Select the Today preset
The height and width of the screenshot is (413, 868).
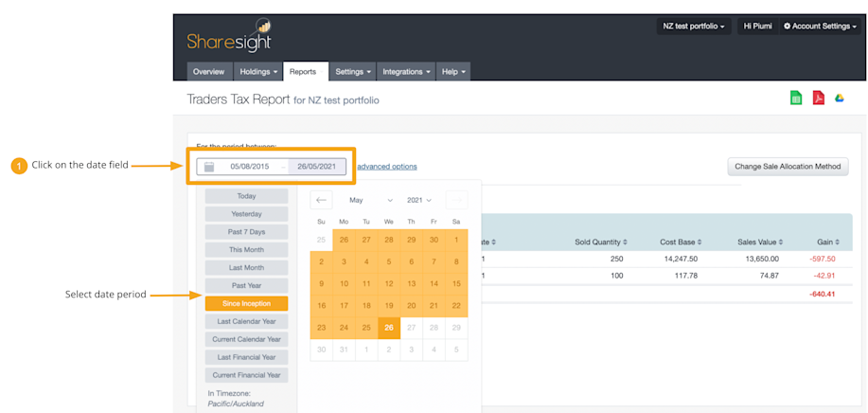(246, 196)
